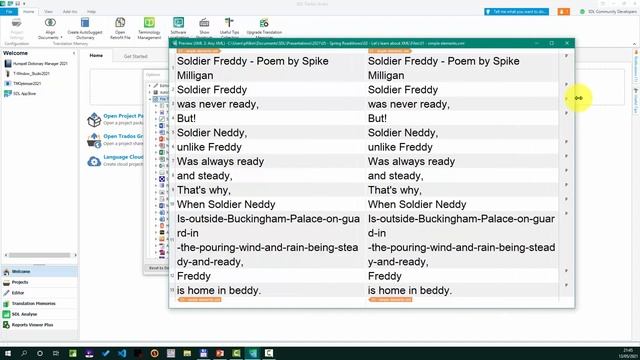The height and width of the screenshot is (360, 640).
Task: Click the Open Retrofit File icon
Action: click(120, 23)
